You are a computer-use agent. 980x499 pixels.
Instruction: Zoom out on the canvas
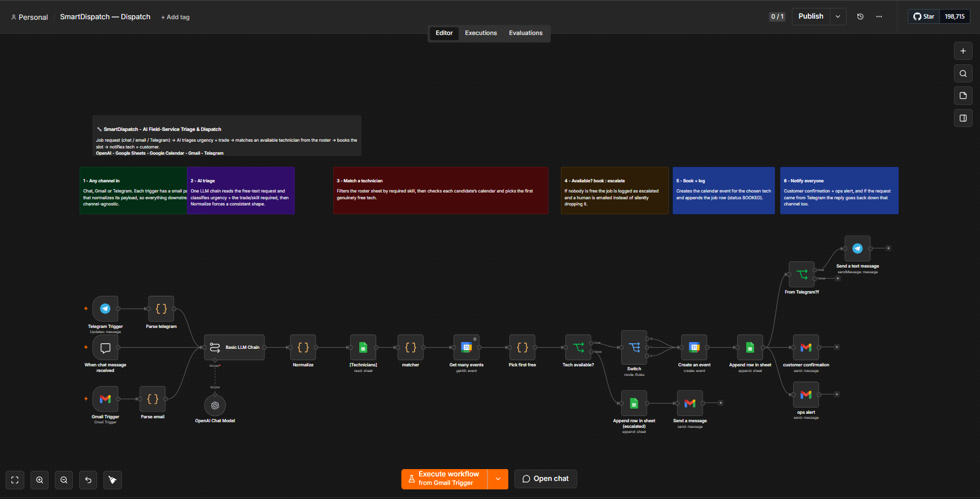click(x=64, y=480)
